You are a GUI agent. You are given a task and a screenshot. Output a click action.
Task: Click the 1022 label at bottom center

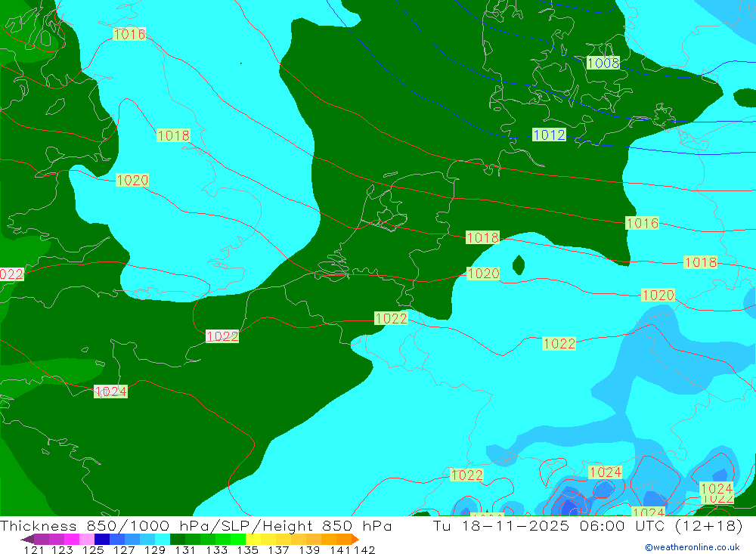(466, 475)
